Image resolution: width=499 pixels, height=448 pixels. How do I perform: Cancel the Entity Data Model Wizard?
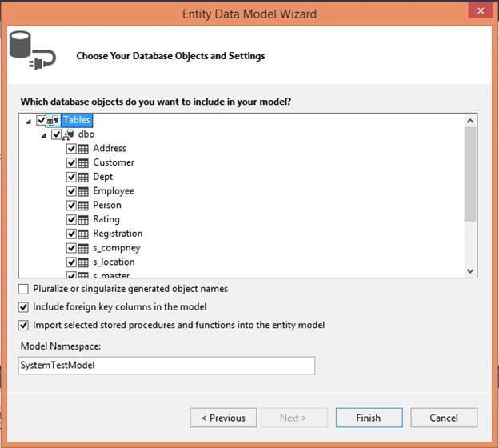point(444,418)
